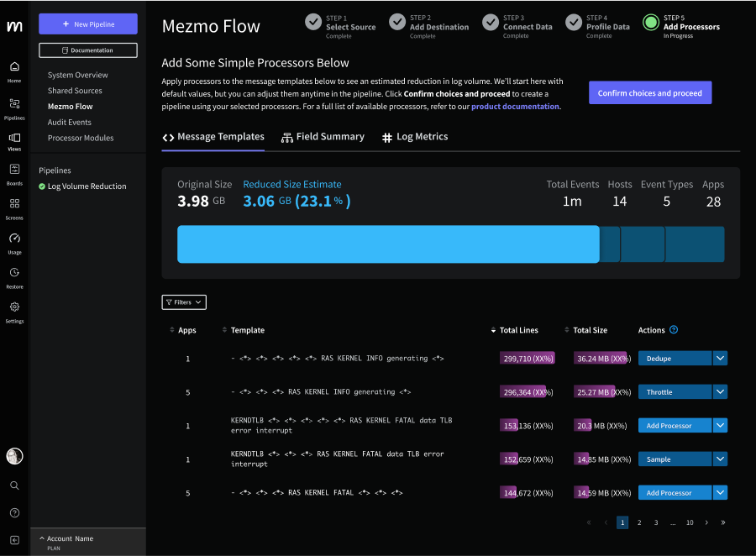
Task: Expand the Dedupe processor dropdown
Action: point(720,358)
